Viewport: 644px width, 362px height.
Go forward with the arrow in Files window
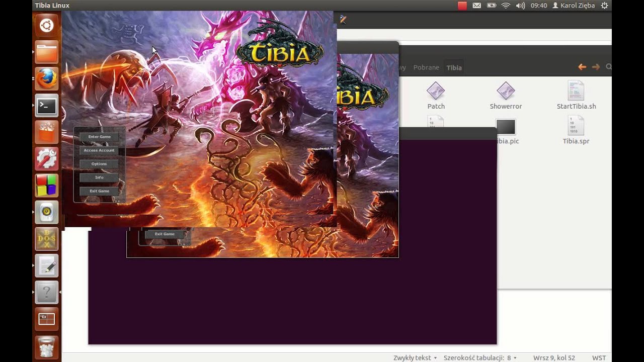pyautogui.click(x=596, y=67)
